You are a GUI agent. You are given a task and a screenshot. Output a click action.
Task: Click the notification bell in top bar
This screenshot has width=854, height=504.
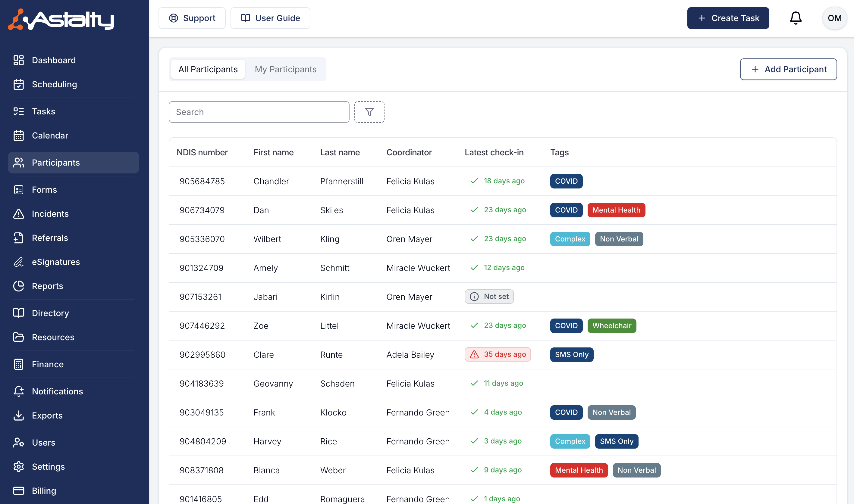[795, 18]
